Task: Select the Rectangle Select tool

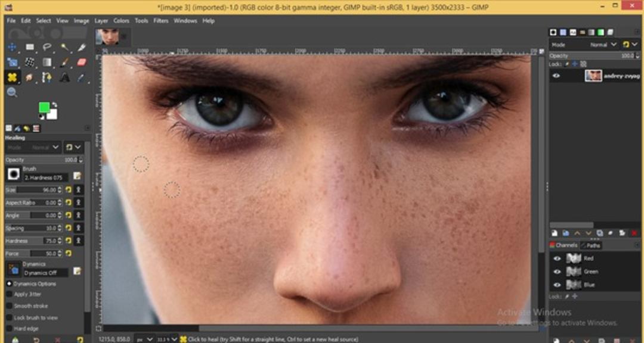Action: point(30,47)
